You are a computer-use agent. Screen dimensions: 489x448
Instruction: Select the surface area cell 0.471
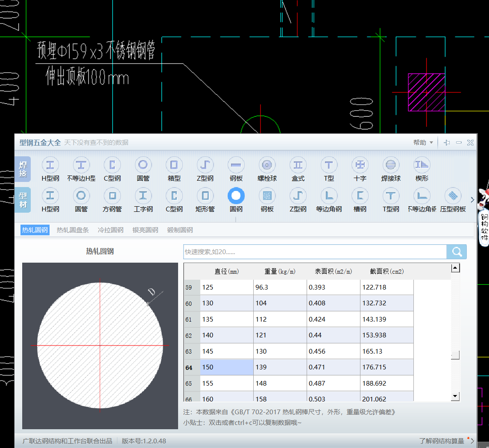(334, 367)
